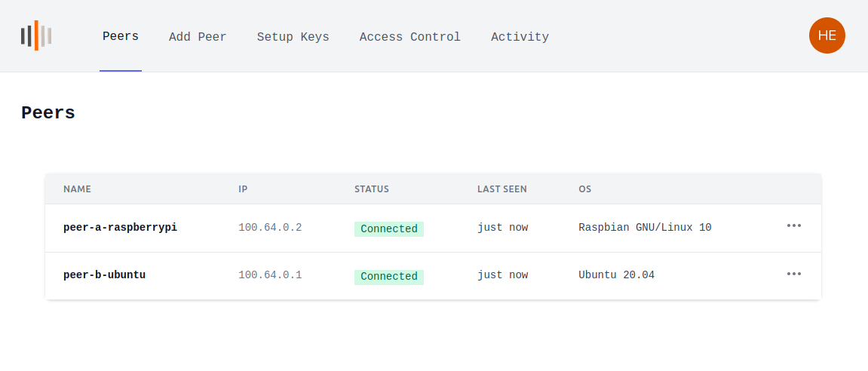Navigate to Access Control tab
The width and height of the screenshot is (868, 371).
point(409,37)
